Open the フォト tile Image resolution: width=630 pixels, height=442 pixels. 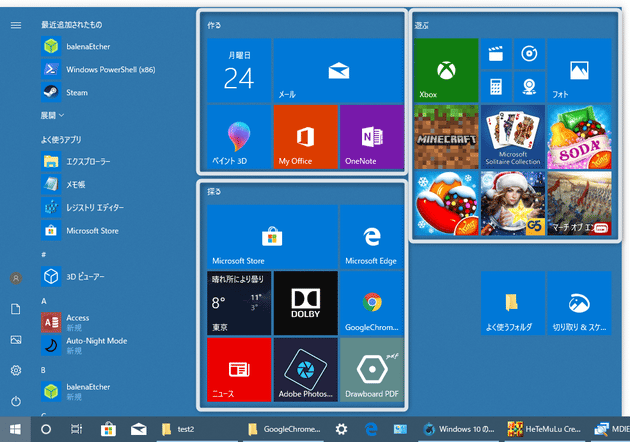point(579,70)
